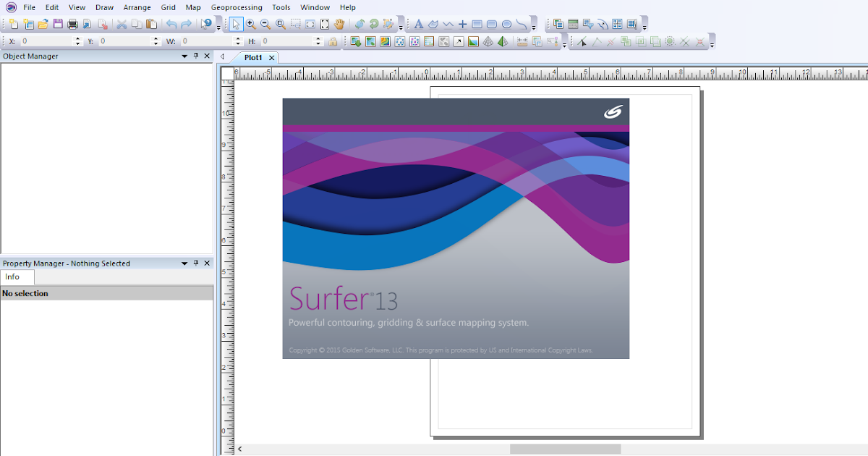Select the Rounded Rectangle tool
Viewport: 868px width, 456px height.
pyautogui.click(x=492, y=24)
